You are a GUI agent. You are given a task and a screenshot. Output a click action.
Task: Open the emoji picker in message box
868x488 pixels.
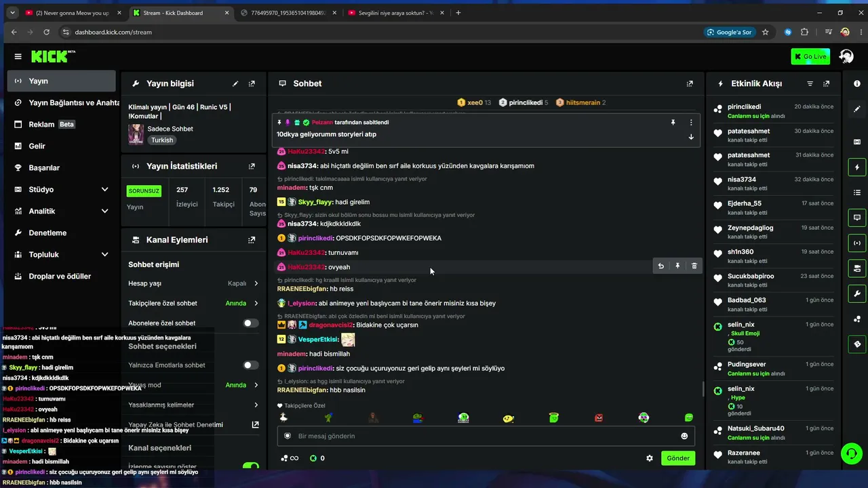pos(684,436)
